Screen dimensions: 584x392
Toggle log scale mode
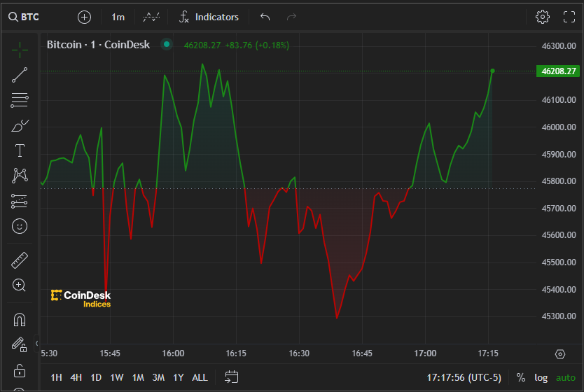(541, 377)
